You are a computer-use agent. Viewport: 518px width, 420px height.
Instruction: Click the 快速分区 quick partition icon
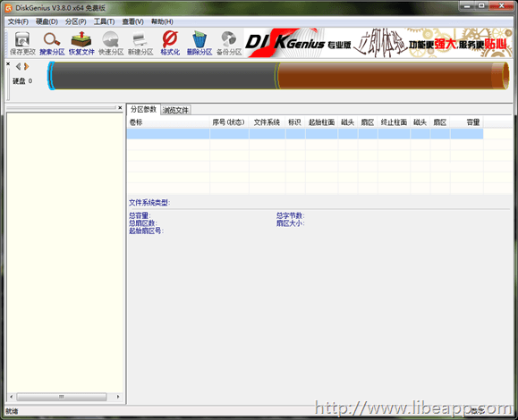click(x=111, y=43)
